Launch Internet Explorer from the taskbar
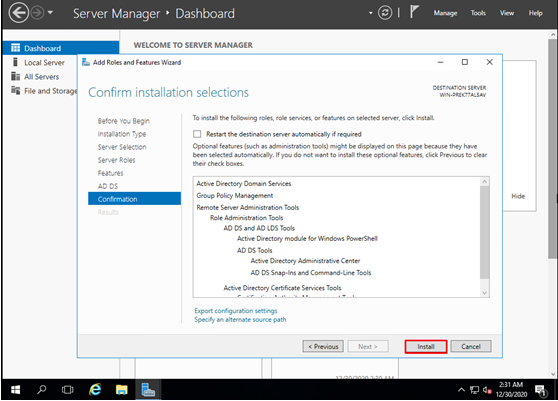 click(95, 390)
